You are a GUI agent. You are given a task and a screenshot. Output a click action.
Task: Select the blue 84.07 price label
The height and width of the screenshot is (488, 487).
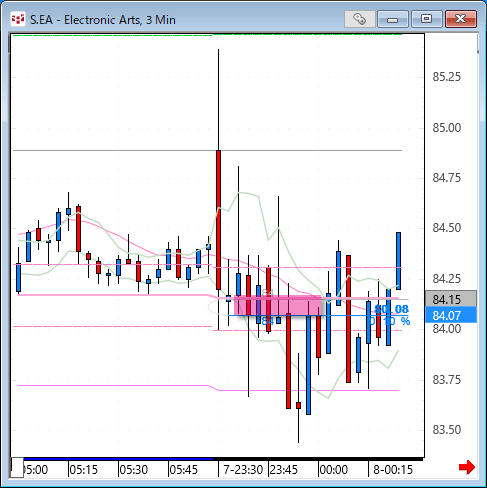click(x=451, y=315)
